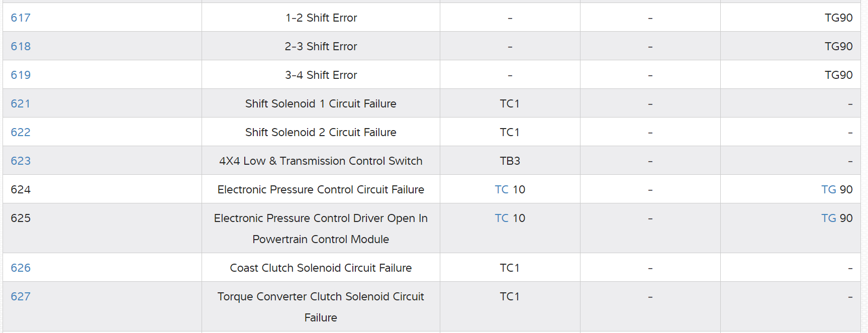Click the TB3 cell

click(510, 161)
